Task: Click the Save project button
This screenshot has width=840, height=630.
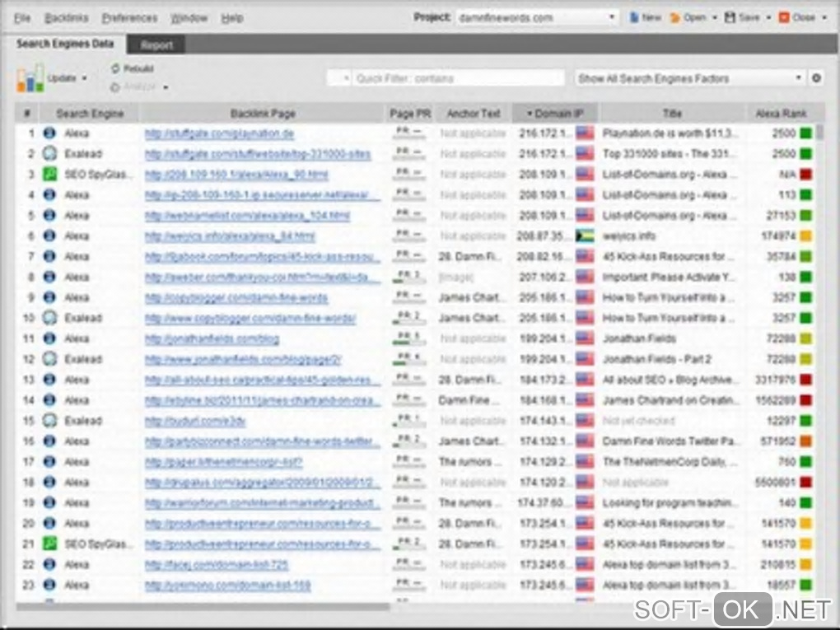Action: (x=742, y=17)
